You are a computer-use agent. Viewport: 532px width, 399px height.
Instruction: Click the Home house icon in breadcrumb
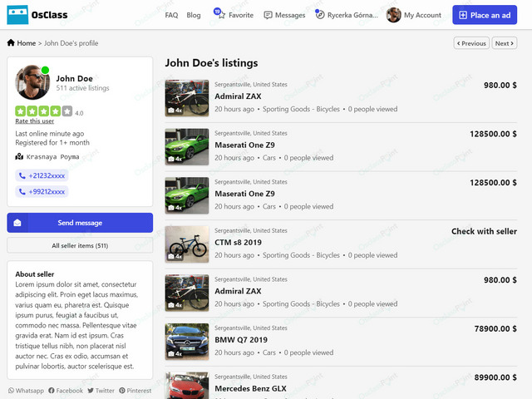[x=11, y=42]
